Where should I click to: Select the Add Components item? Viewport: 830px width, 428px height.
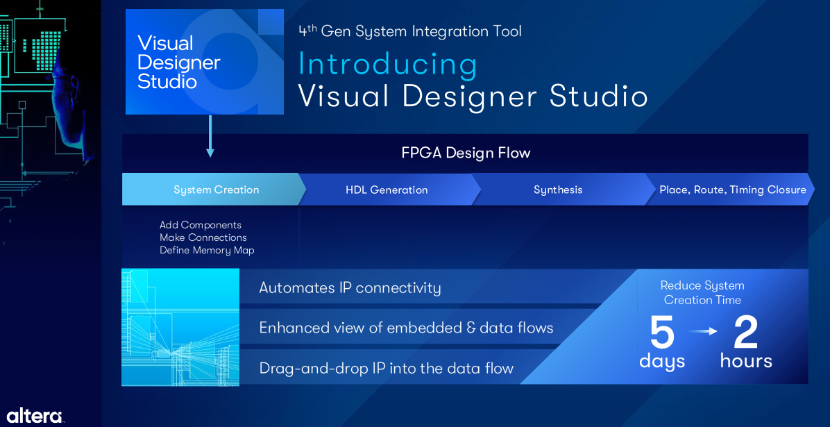[x=200, y=225]
